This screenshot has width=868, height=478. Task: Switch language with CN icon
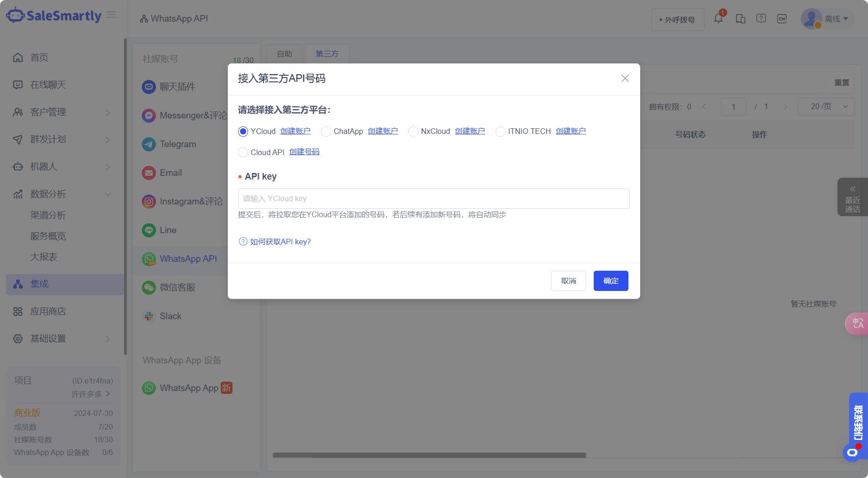coord(782,19)
